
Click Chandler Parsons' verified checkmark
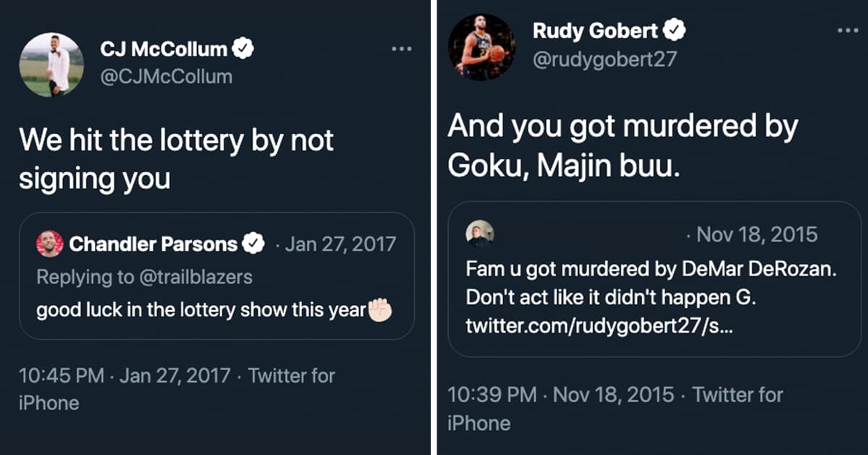(253, 244)
